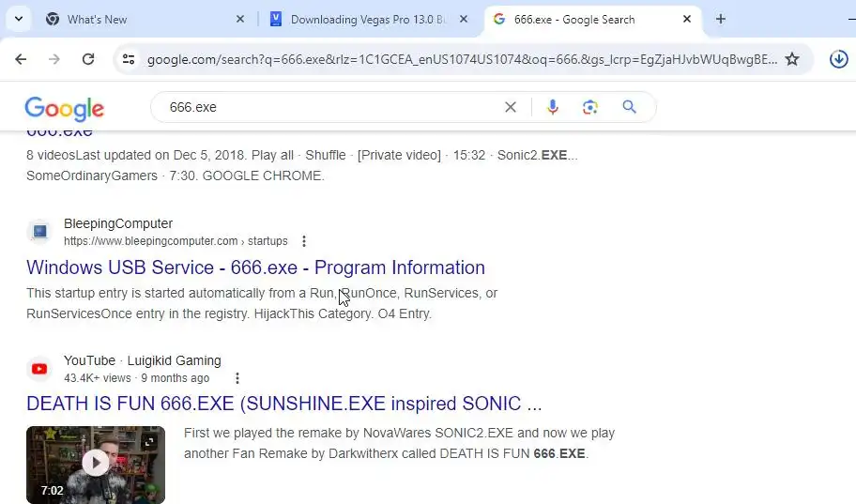856x504 pixels.
Task: Clear the search query with X
Action: (511, 107)
